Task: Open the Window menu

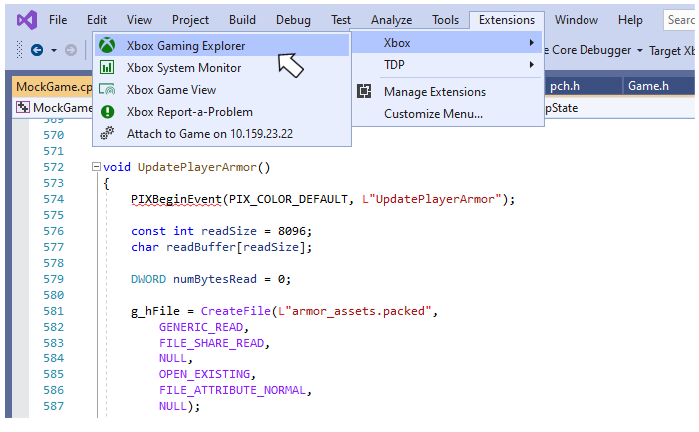Action: (x=576, y=20)
